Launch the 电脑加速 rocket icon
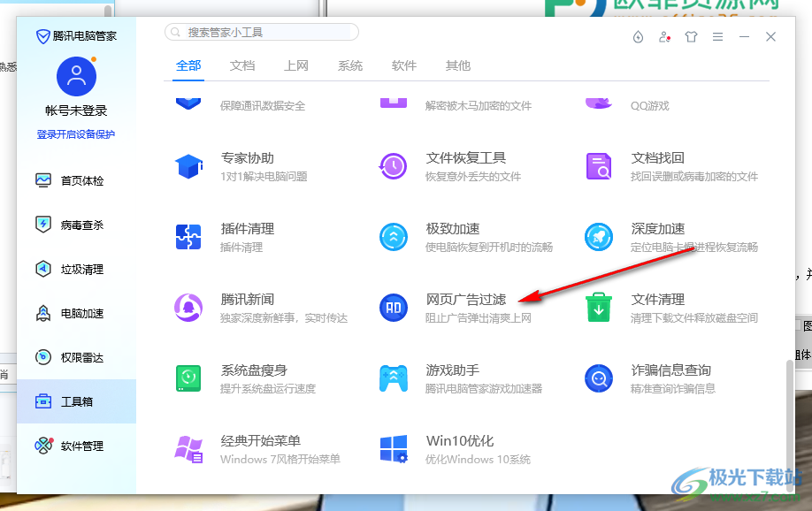The image size is (812, 511). [43, 313]
